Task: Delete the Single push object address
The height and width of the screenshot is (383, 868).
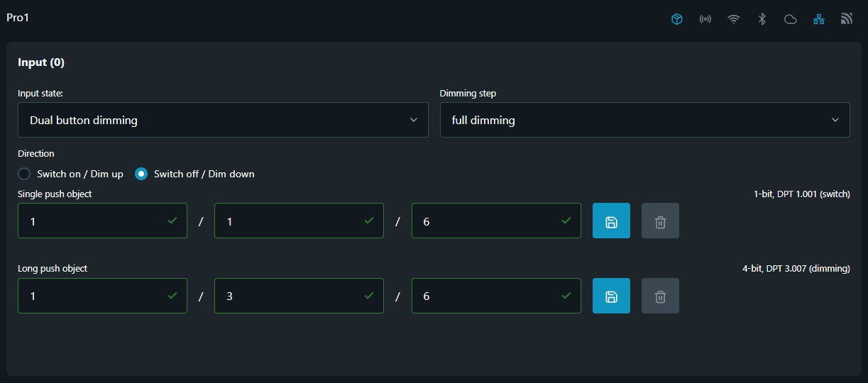Action: (660, 221)
